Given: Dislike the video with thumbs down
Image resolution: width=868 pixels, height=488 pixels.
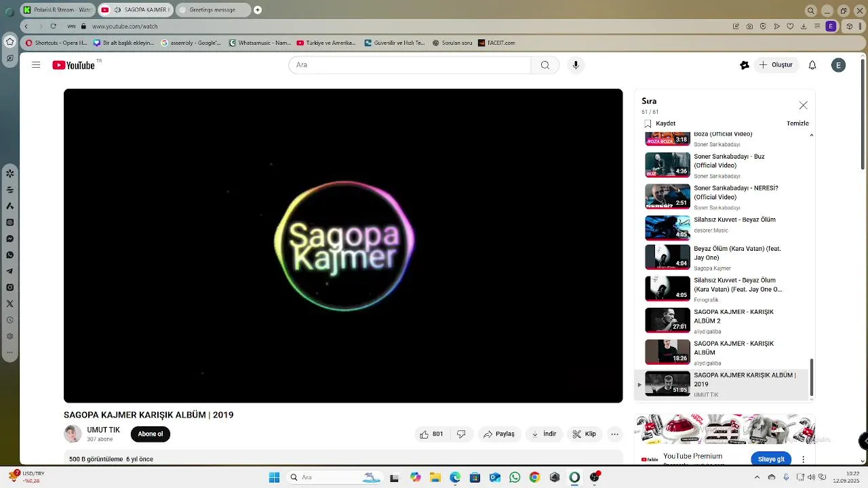Looking at the screenshot, I should point(461,434).
